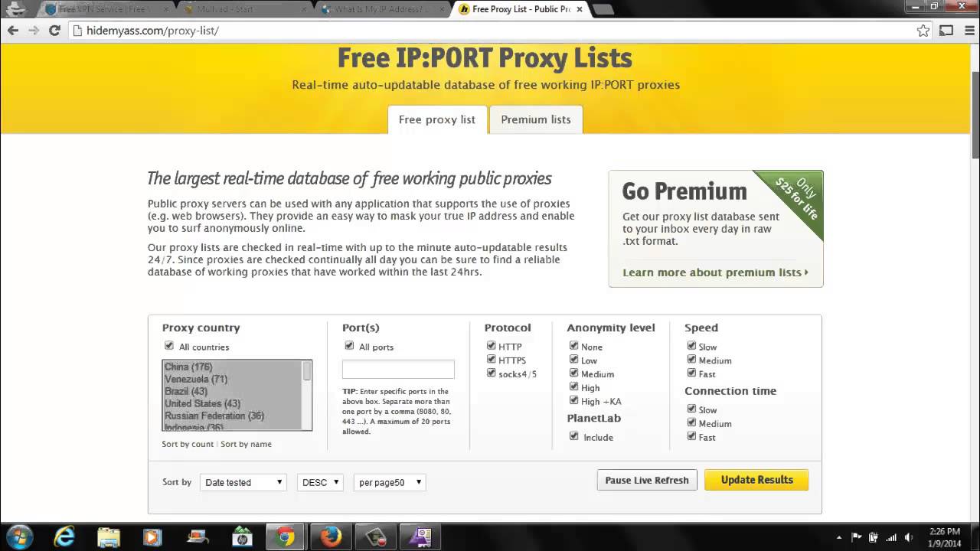Viewport: 980px width, 551px height.
Task: Uncheck Connection time Fast checkbox
Action: (691, 436)
